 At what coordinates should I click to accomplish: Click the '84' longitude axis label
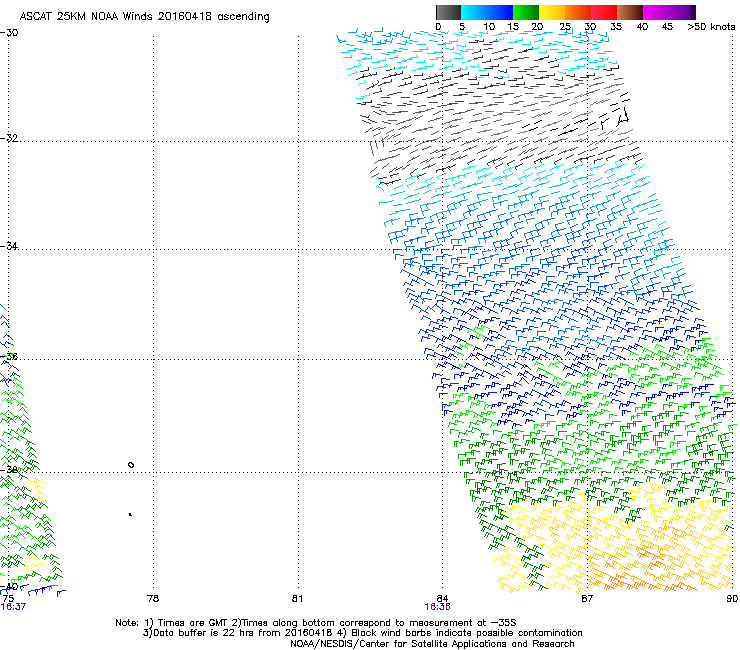[x=442, y=599]
